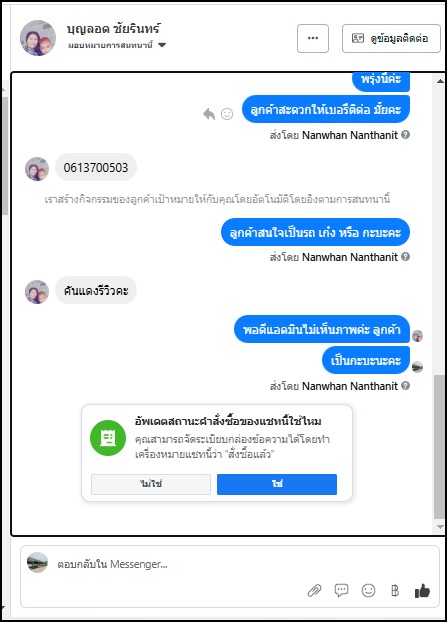Click the green order receipt icon
The height and width of the screenshot is (622, 447).
108,438
